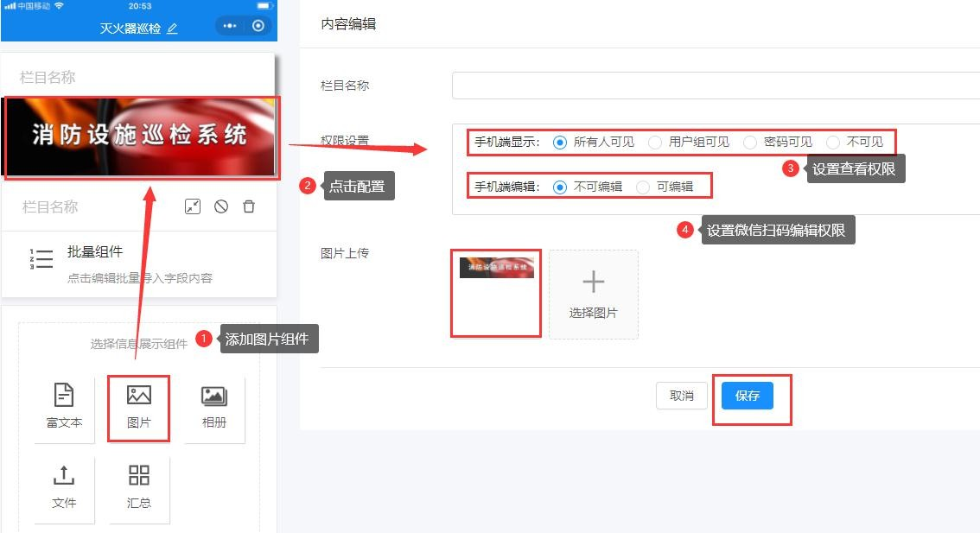Click the 取消 cancel button
The height and width of the screenshot is (533, 980).
[x=681, y=395]
